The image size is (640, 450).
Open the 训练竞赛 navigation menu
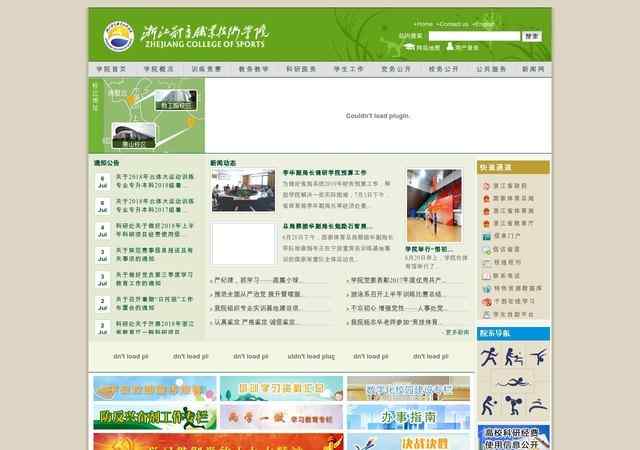click(x=206, y=69)
